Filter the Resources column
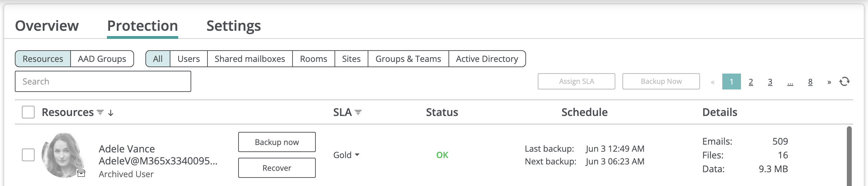868x186 pixels. click(100, 112)
